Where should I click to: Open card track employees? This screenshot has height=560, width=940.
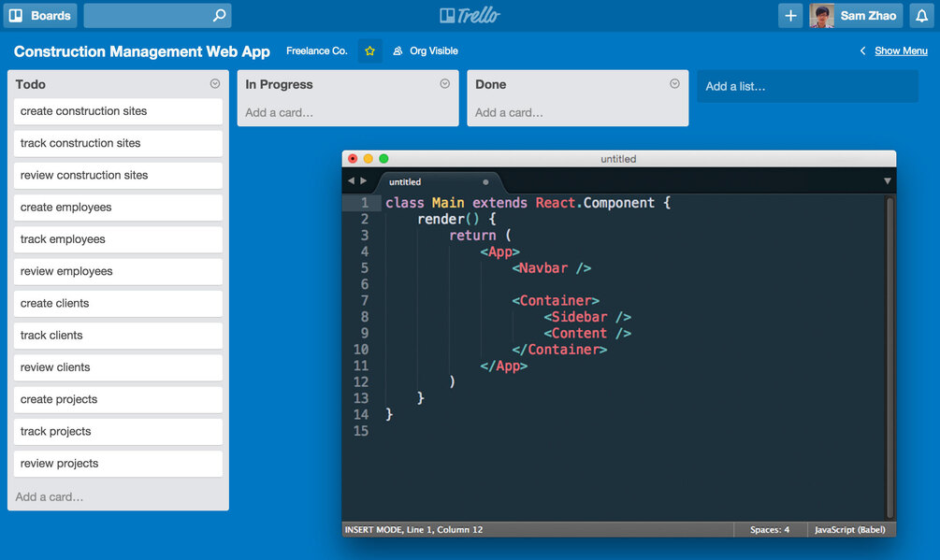pyautogui.click(x=118, y=239)
